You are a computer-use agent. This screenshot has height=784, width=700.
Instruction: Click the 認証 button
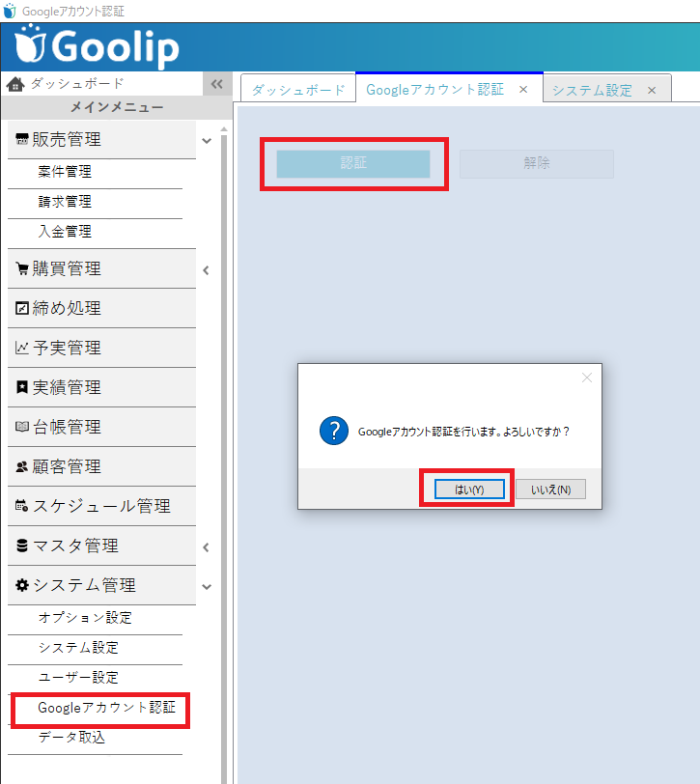pos(353,163)
